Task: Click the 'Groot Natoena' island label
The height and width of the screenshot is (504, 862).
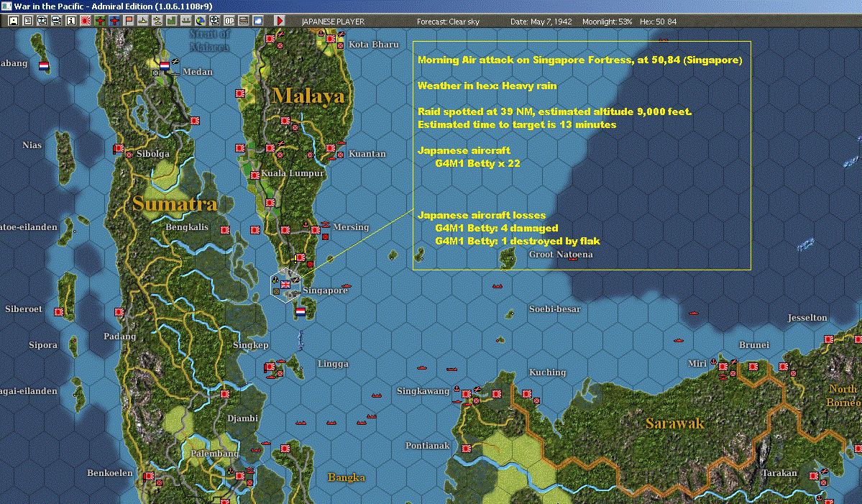Action: coord(561,255)
